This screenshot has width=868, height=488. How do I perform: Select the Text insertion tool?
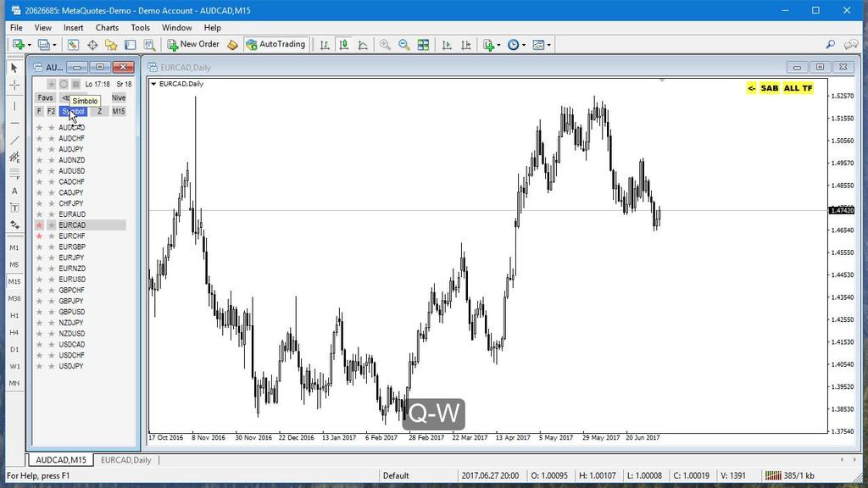pyautogui.click(x=14, y=191)
